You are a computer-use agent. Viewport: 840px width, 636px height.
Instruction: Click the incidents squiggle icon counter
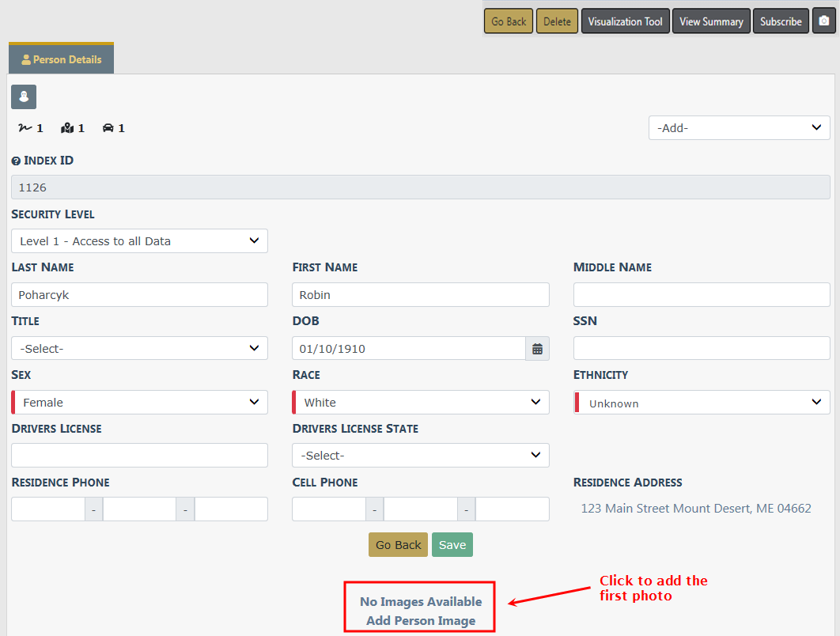click(x=30, y=128)
